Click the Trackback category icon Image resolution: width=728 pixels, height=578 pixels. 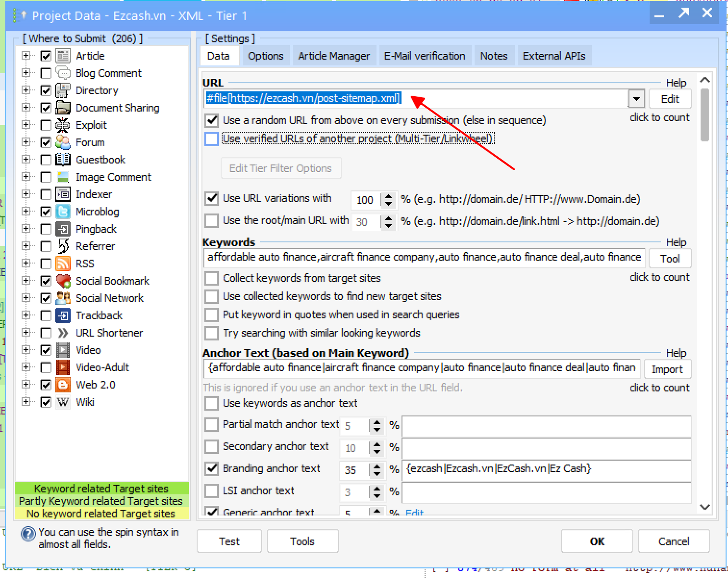63,315
